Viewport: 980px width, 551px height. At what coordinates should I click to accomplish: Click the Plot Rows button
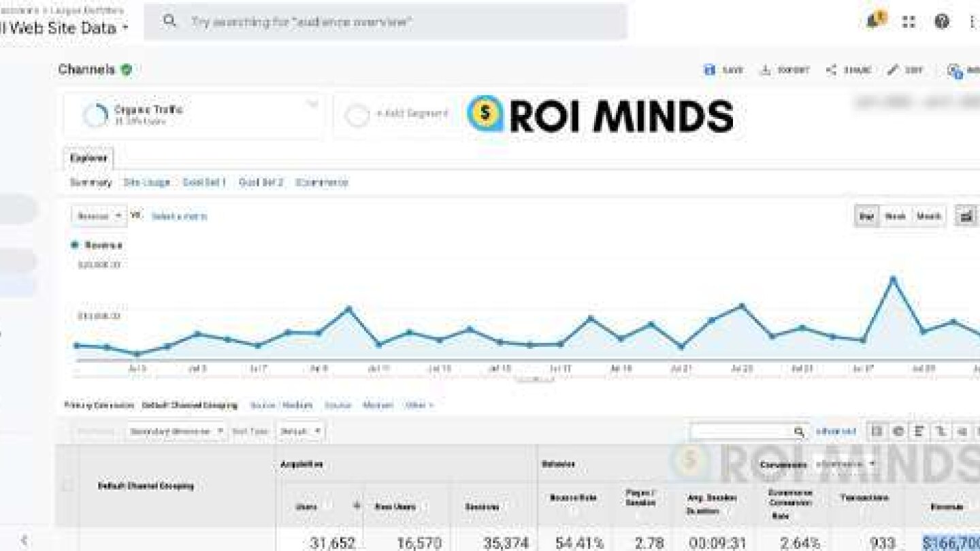pyautogui.click(x=95, y=431)
